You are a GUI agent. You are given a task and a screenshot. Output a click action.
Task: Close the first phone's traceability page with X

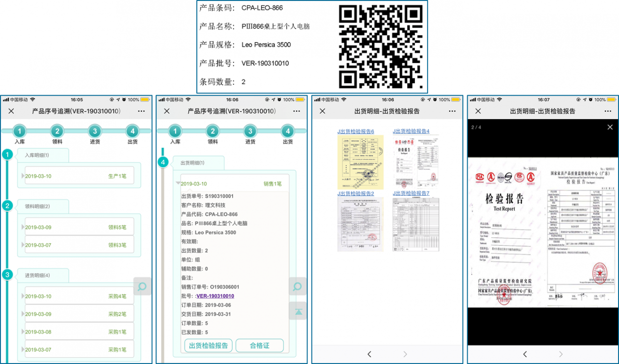(11, 111)
